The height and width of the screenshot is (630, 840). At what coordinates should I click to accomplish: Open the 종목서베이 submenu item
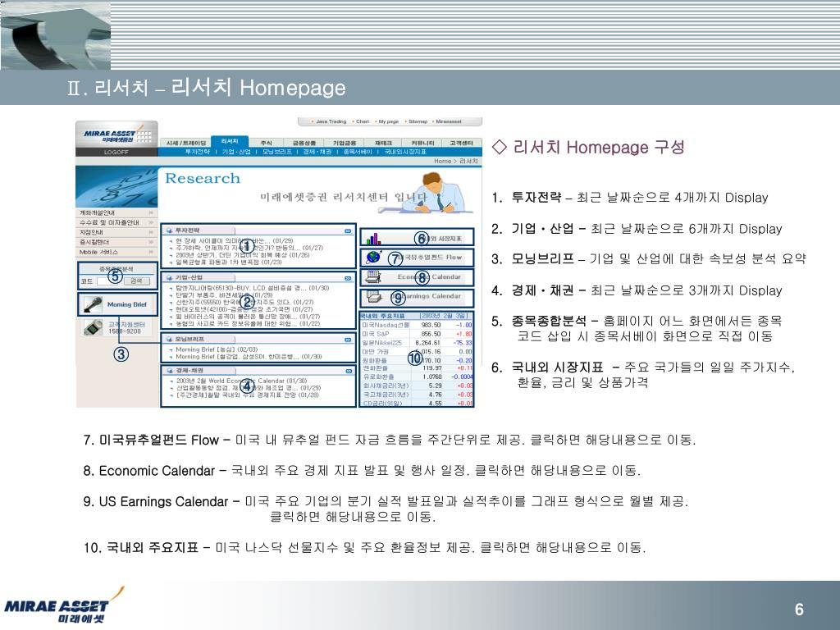[x=358, y=152]
